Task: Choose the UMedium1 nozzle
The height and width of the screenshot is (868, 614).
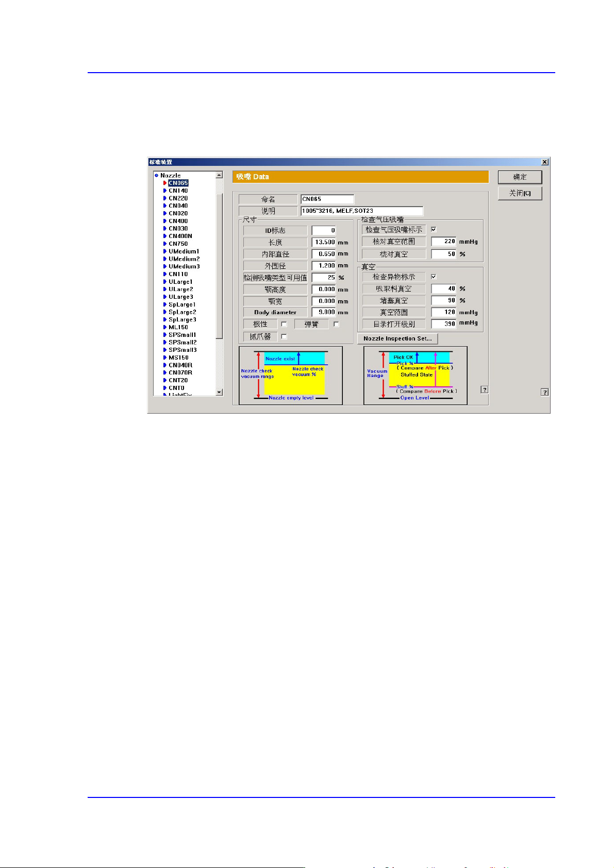Action: tap(184, 251)
